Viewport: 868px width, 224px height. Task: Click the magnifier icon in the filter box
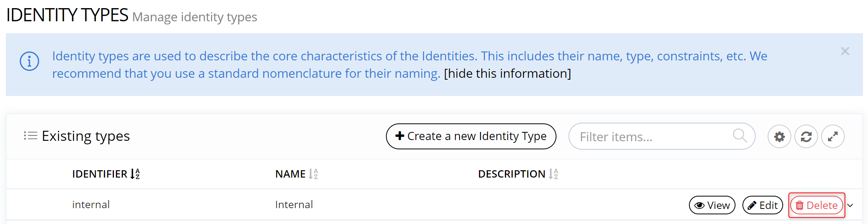pyautogui.click(x=740, y=136)
